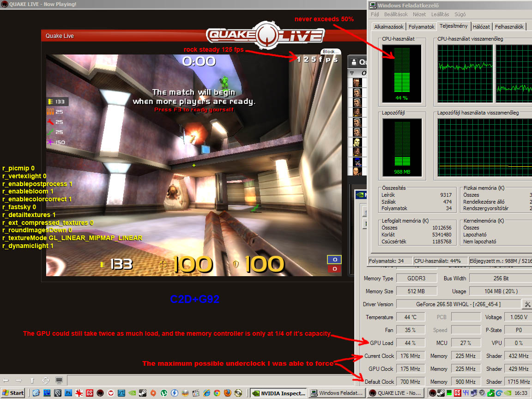532x399 pixels.
Task: Click the Steam icon in the system tray
Action: [x=441, y=393]
